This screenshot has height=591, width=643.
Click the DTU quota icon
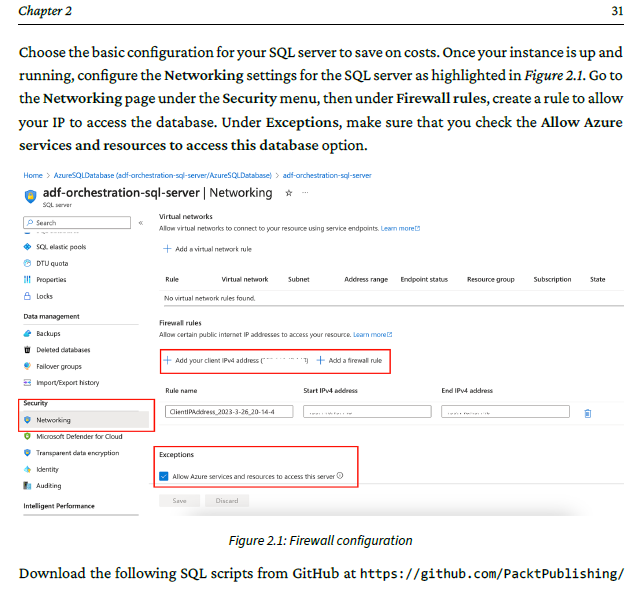coord(27,263)
